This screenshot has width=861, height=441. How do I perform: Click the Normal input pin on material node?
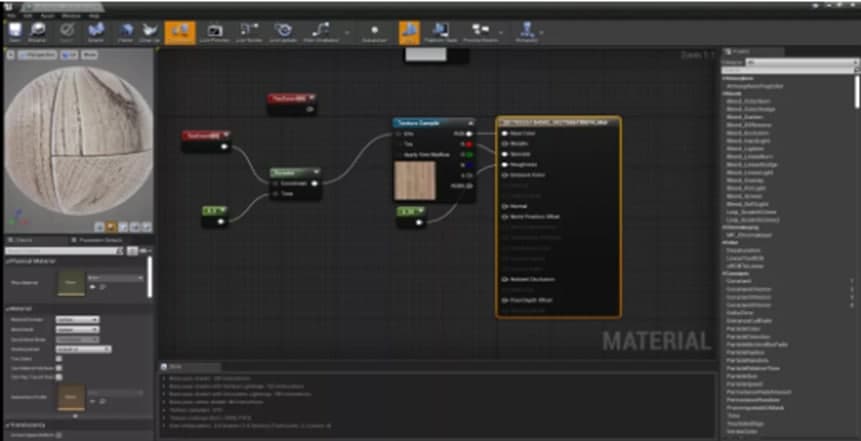(505, 206)
